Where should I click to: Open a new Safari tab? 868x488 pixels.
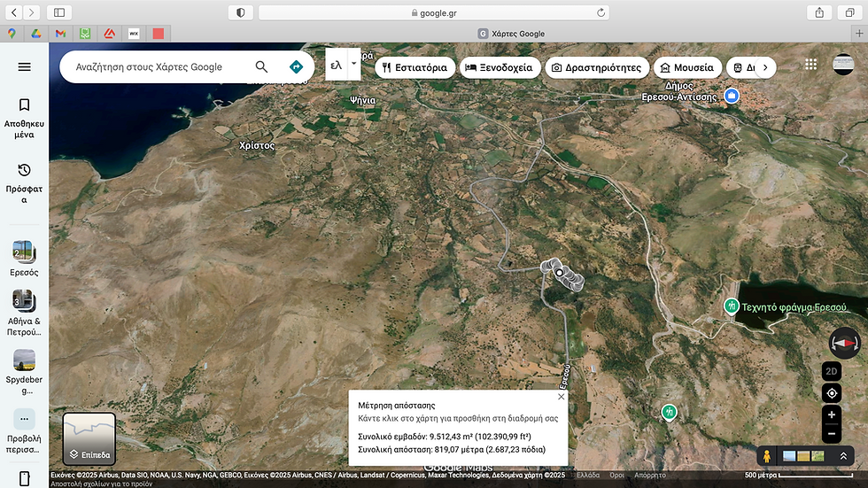[x=858, y=34]
